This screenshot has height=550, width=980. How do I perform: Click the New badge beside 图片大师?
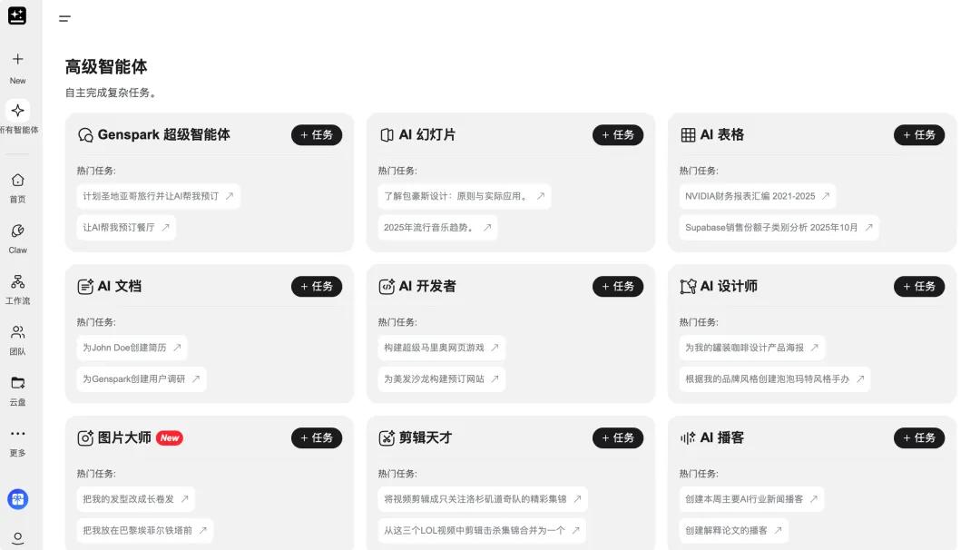(170, 437)
